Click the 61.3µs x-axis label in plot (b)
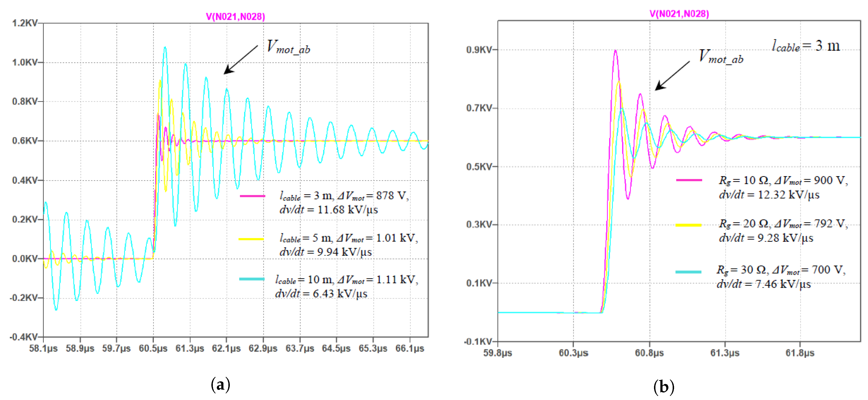Viewport: 868px width, 400px height. (725, 353)
